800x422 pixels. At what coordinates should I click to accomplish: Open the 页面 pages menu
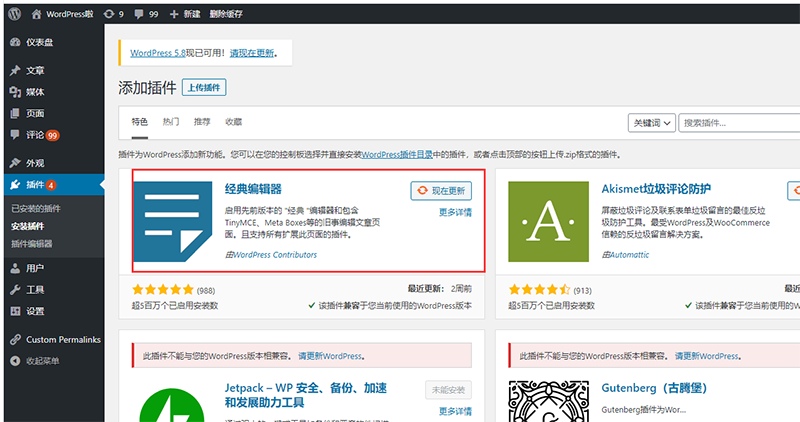click(x=53, y=113)
